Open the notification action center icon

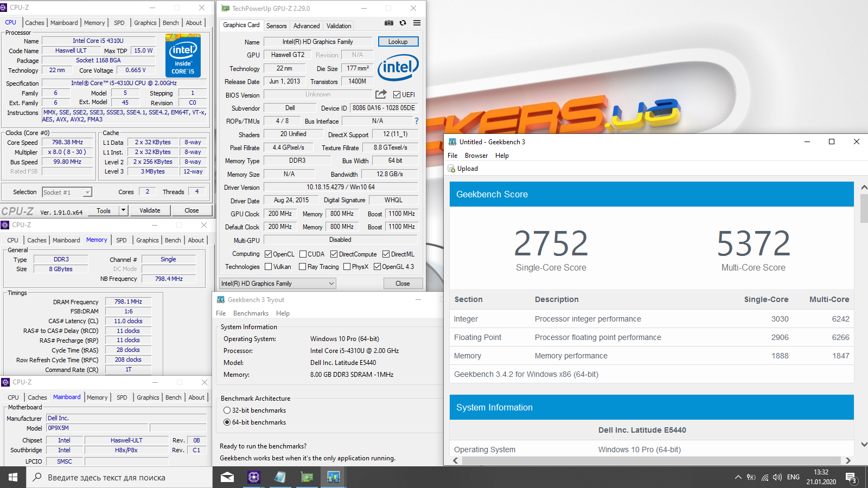851,478
